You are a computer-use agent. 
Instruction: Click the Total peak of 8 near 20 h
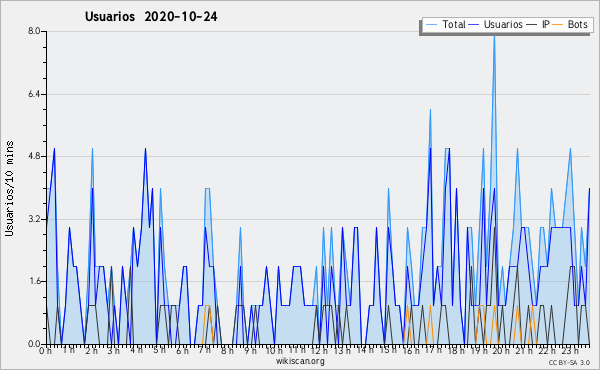494,35
